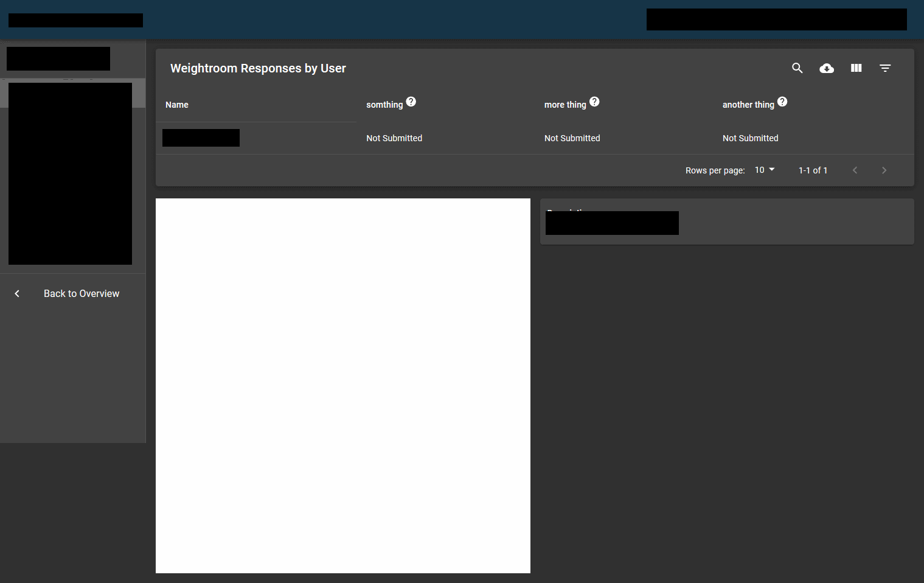Click the pagination label '1-1 of 1'

812,170
